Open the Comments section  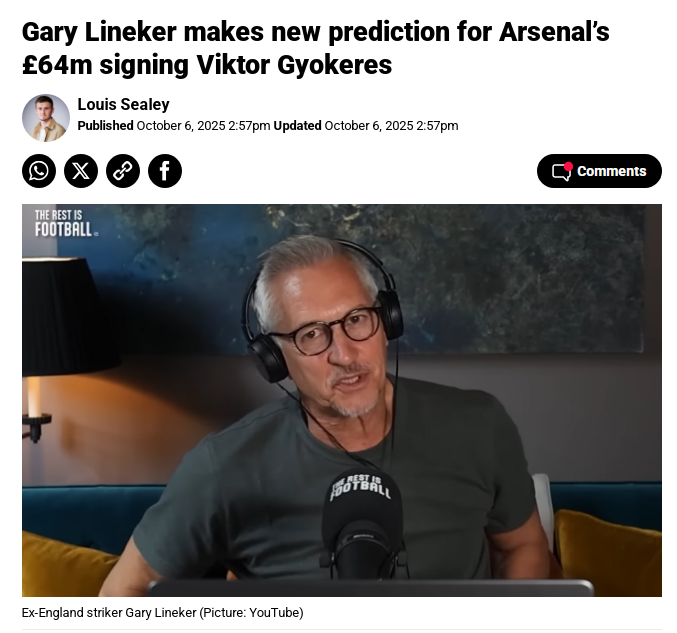(599, 171)
